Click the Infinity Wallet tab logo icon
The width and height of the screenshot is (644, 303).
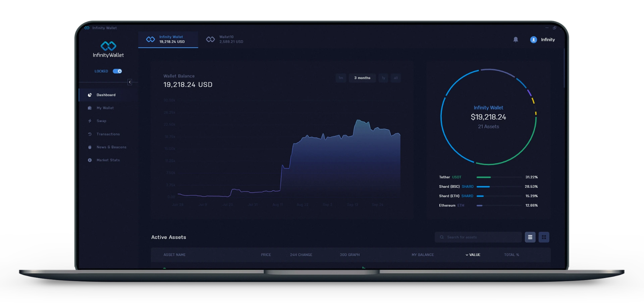(151, 40)
